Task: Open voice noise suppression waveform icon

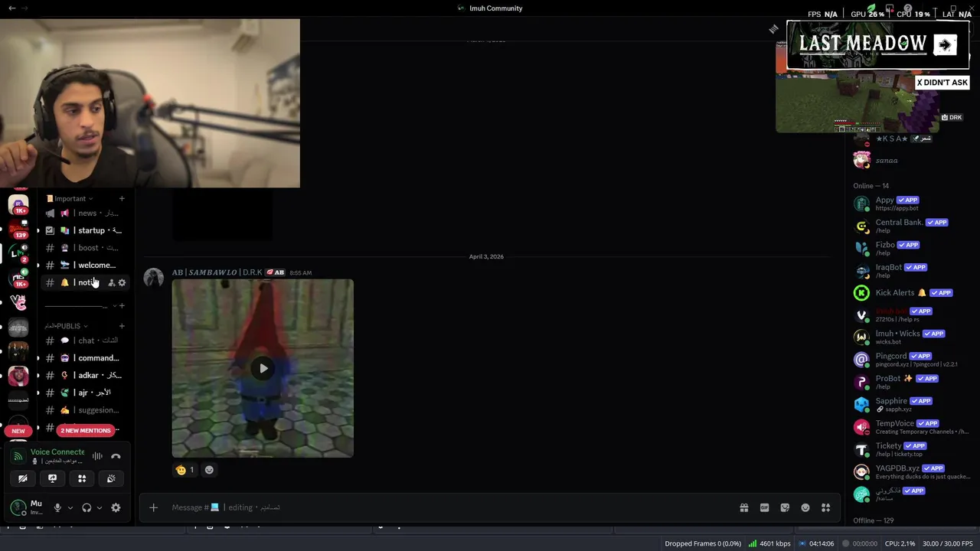Action: tap(97, 456)
